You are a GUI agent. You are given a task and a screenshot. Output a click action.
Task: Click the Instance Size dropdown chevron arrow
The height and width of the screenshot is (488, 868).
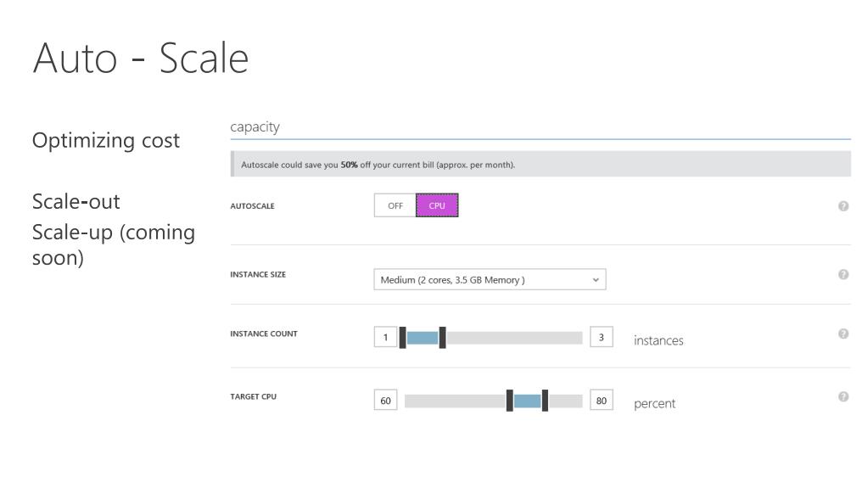[x=596, y=280]
